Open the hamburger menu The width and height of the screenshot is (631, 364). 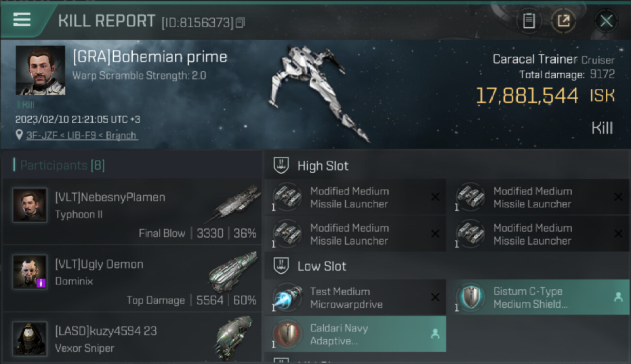pyautogui.click(x=22, y=19)
